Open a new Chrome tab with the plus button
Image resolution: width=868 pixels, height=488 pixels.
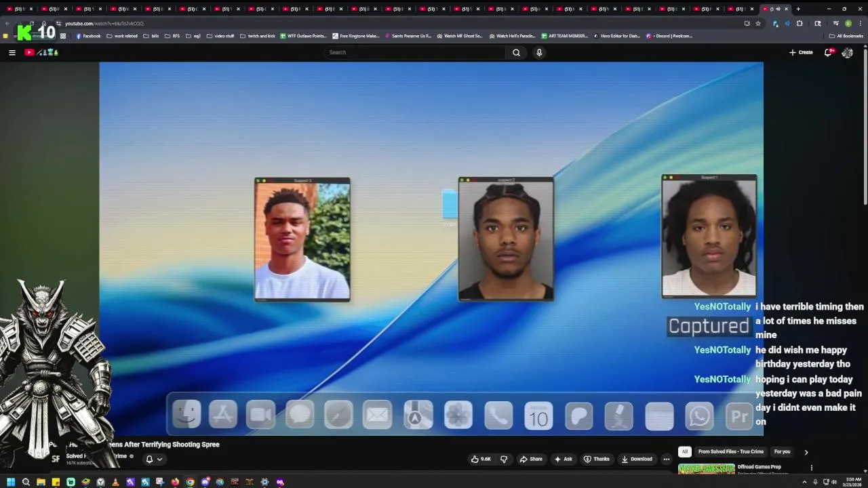(x=798, y=9)
